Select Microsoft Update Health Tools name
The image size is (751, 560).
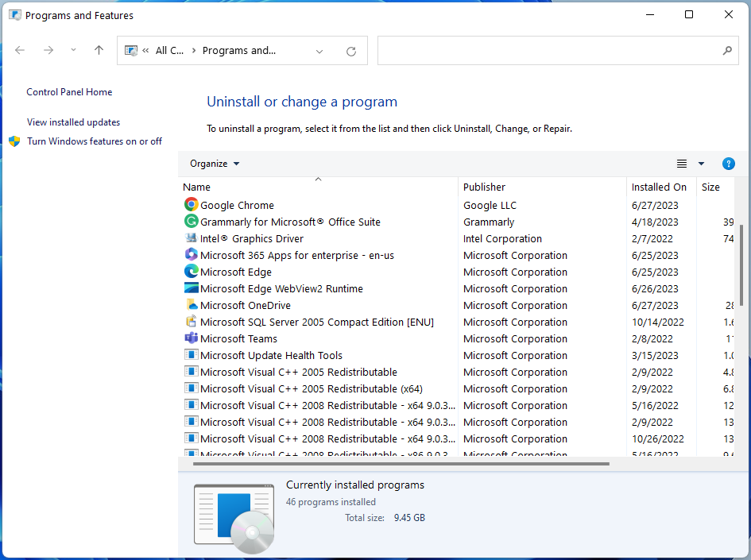tap(271, 355)
